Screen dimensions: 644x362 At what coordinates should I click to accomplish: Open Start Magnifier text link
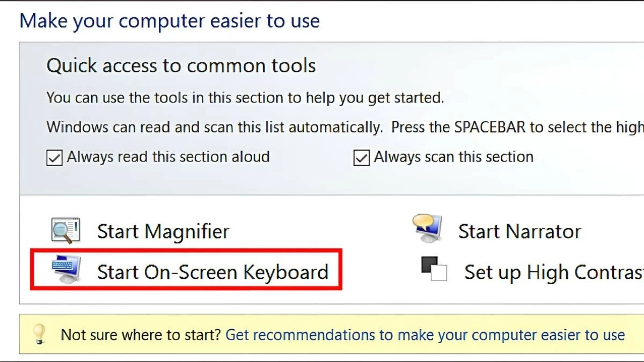pyautogui.click(x=163, y=232)
